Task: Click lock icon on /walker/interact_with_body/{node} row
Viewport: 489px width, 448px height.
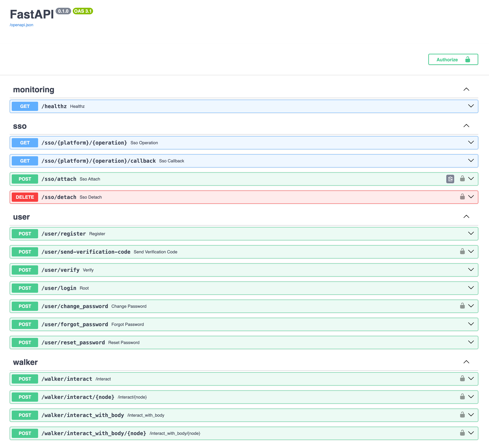Action: point(462,433)
